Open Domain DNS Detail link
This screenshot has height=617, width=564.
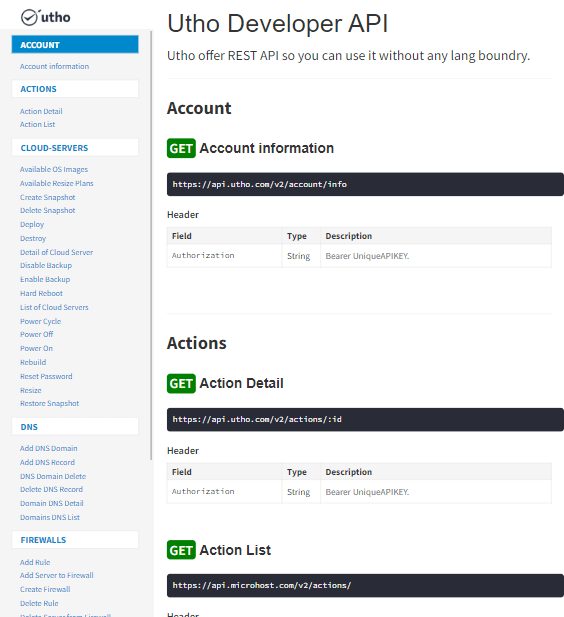52,503
